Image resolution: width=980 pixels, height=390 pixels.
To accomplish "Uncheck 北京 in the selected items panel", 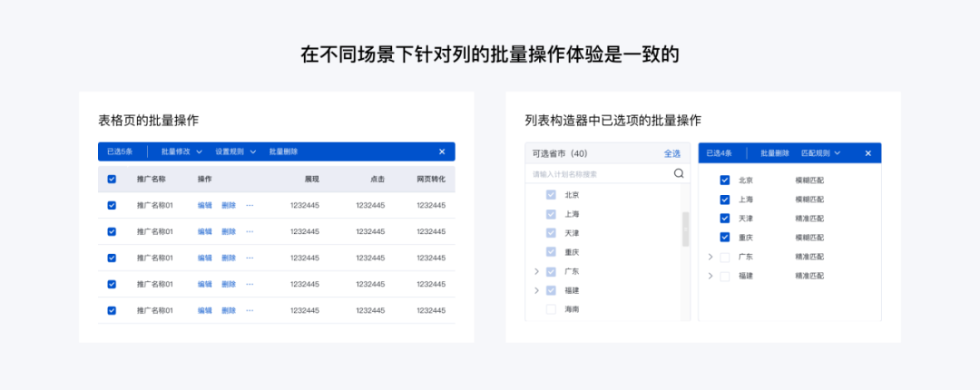I will [x=724, y=180].
